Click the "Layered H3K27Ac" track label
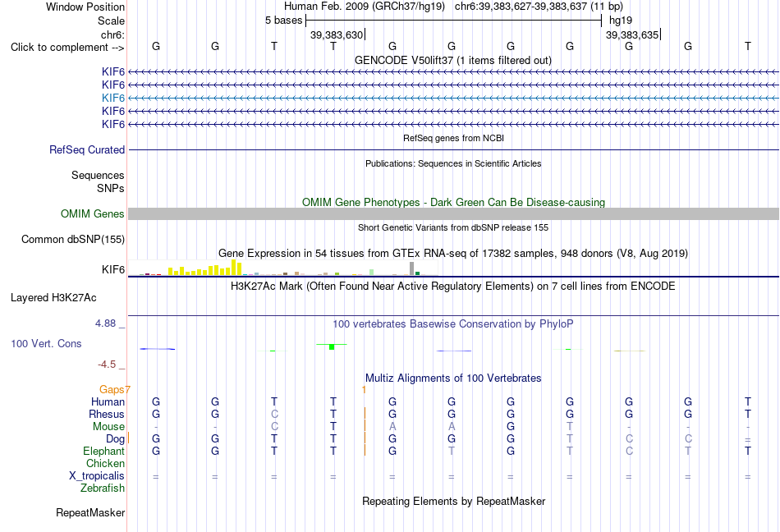The width and height of the screenshot is (780, 532). click(53, 298)
